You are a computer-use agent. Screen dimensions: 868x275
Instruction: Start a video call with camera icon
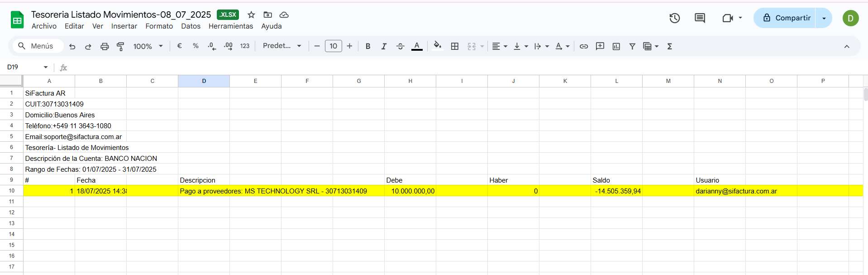(x=727, y=18)
